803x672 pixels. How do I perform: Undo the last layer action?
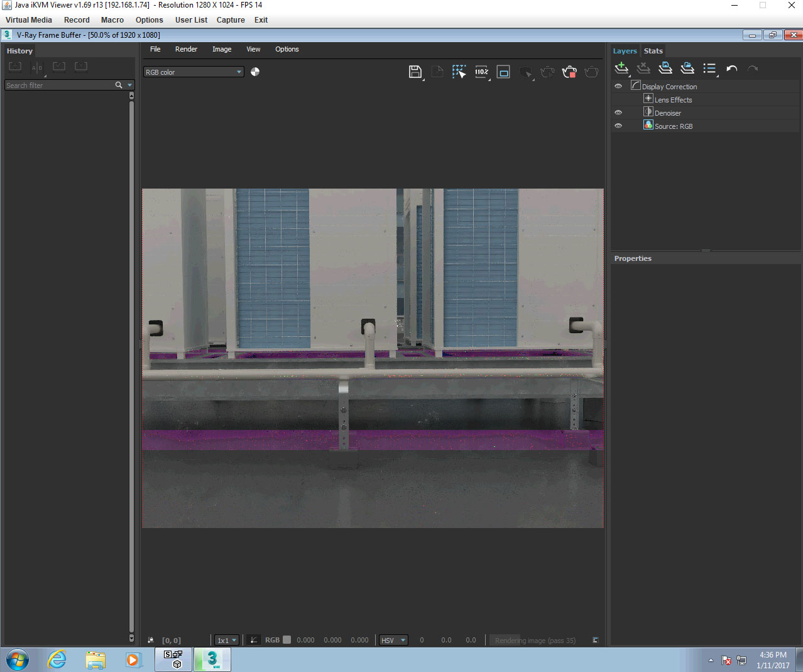[731, 68]
